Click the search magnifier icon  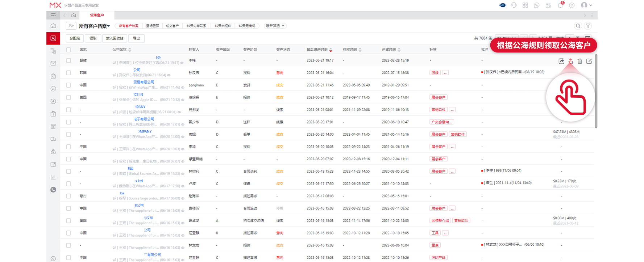578,26
